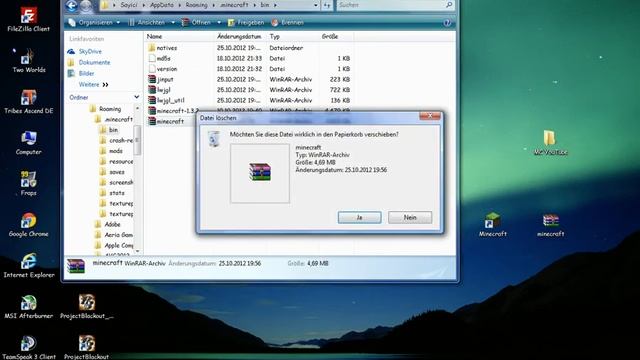
Task: Open the Organisieren menu
Action: pos(94,22)
